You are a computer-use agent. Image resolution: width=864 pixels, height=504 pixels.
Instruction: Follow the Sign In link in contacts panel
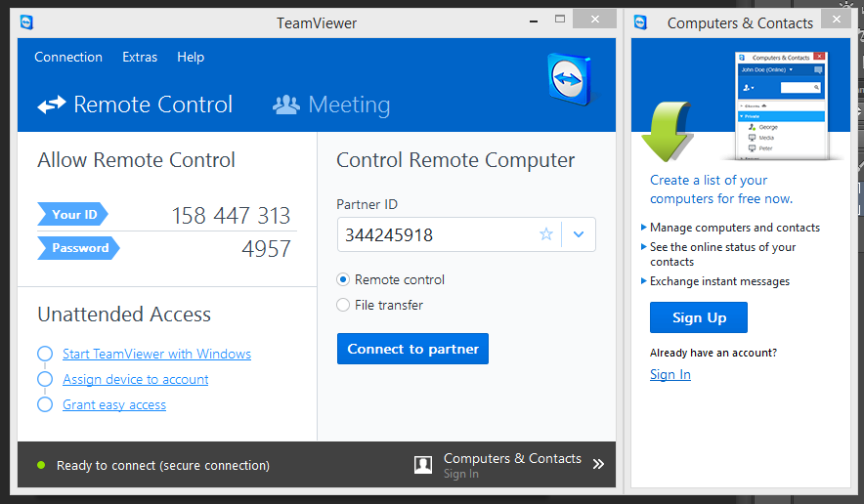(x=670, y=374)
